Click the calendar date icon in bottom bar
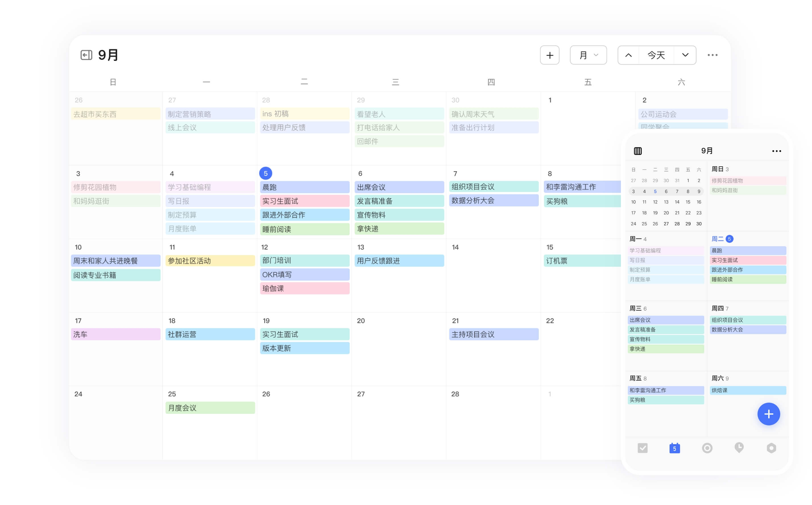This screenshot has width=812, height=505. click(x=674, y=448)
